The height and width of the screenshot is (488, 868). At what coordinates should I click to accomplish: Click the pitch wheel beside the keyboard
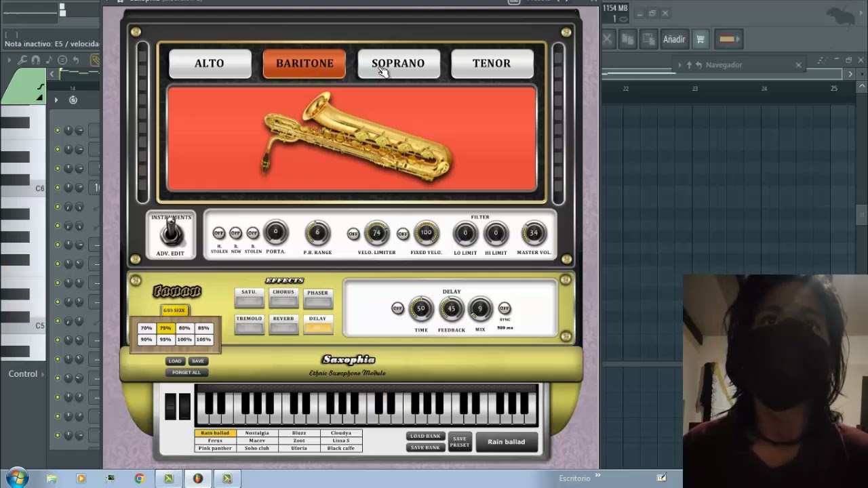point(171,406)
